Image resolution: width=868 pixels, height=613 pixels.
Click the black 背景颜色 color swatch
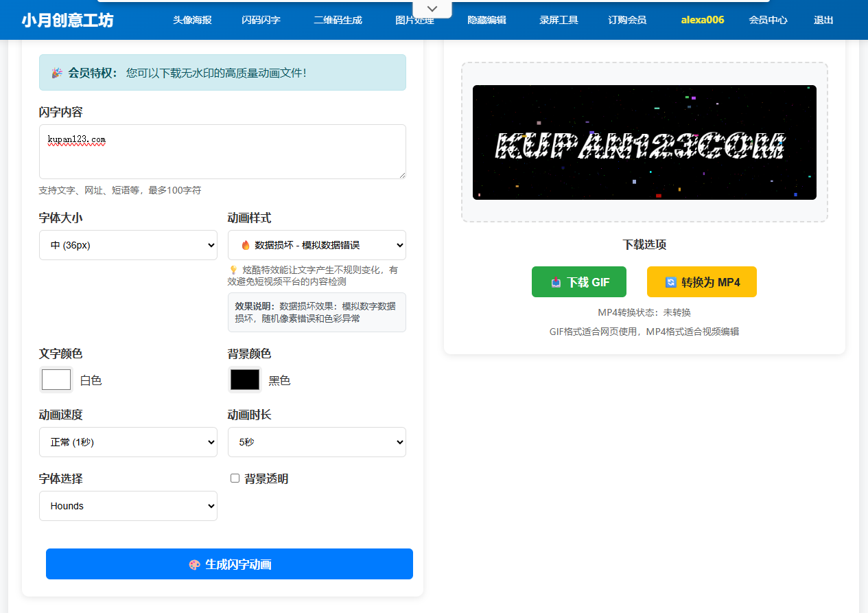click(x=244, y=379)
